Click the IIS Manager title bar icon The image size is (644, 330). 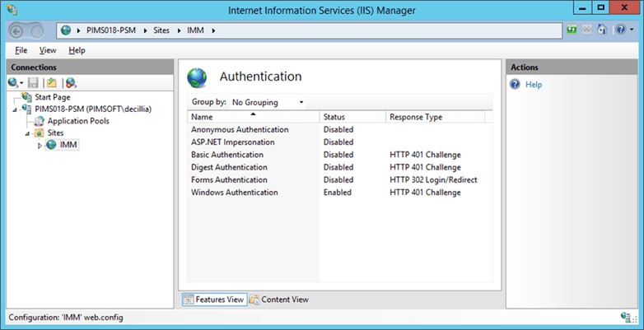(12, 9)
